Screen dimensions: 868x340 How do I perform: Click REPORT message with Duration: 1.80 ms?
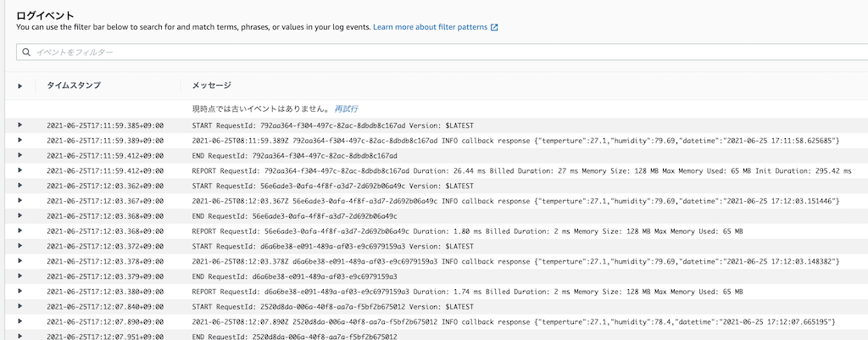(x=467, y=231)
